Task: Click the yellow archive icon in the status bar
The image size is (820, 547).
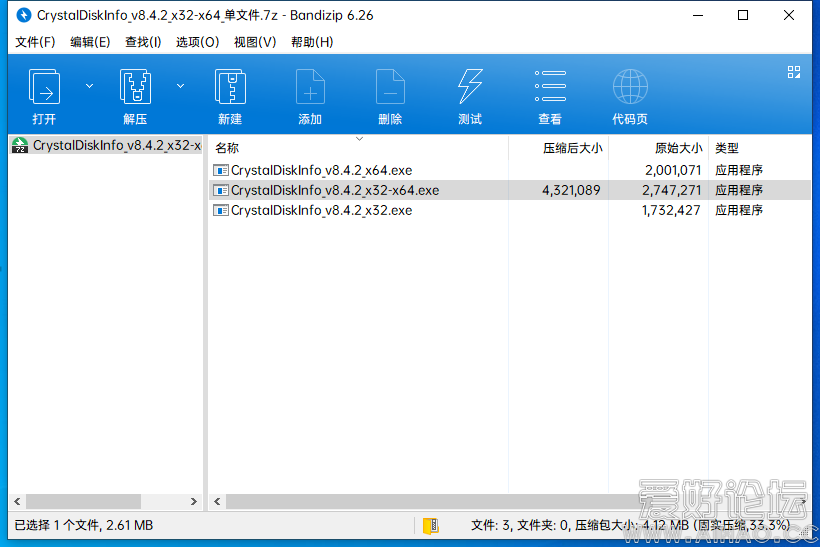Action: click(431, 526)
